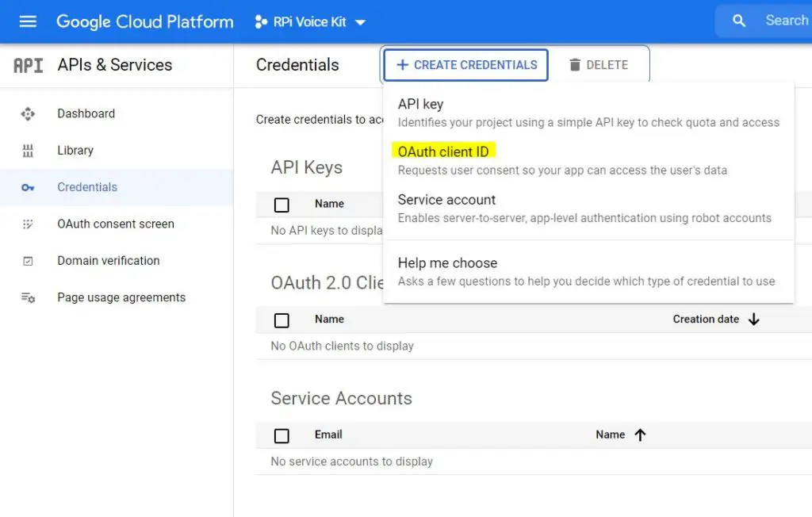
Task: Navigate to Domain verification
Action: point(108,261)
